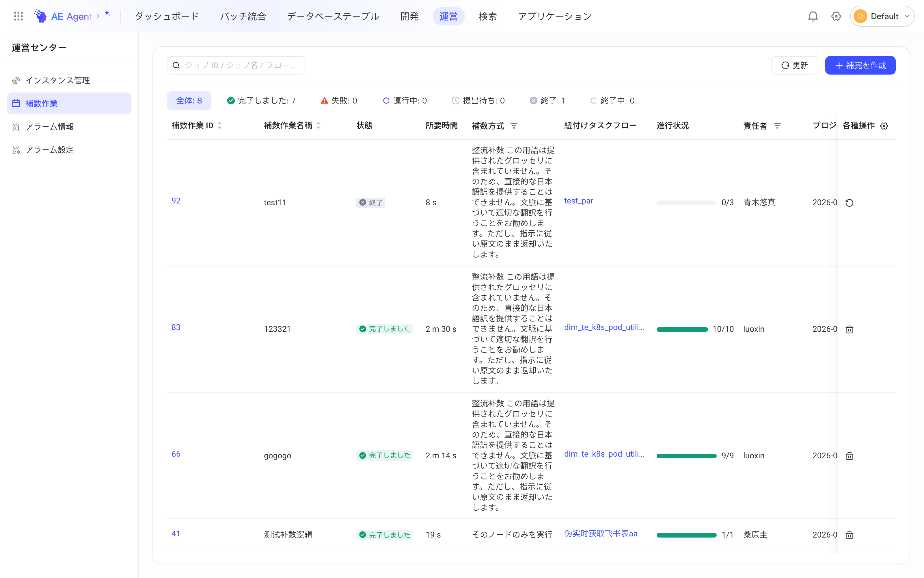Screen dimensions: 924x578
Task: Sort by 補数作業 ID
Action: (x=219, y=125)
